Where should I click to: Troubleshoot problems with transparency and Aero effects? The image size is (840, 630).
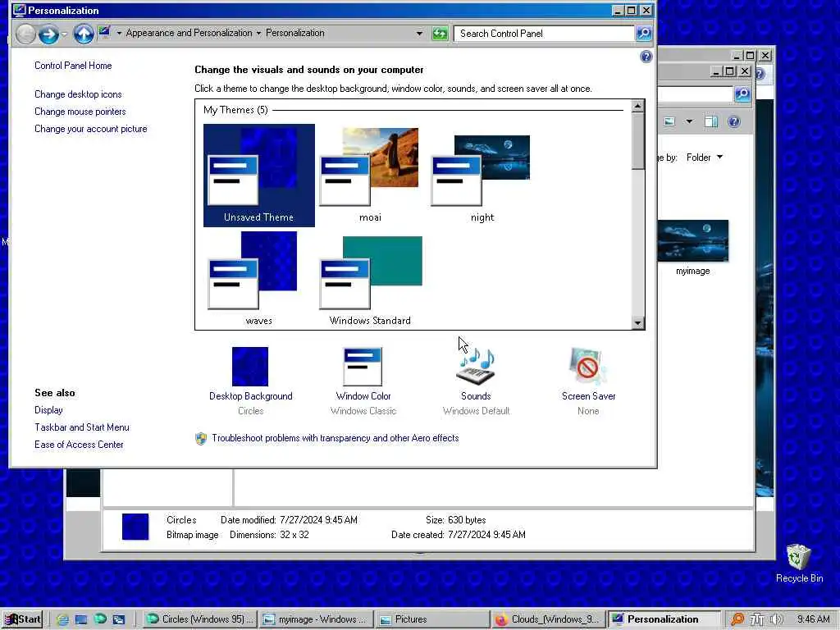tap(336, 438)
